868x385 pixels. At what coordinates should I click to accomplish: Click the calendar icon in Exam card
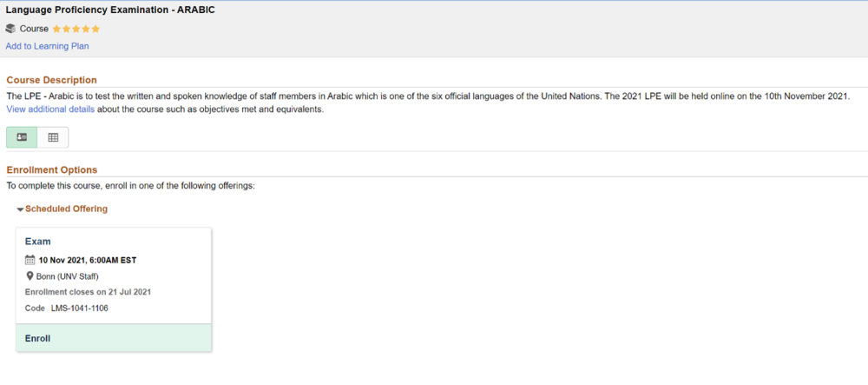[x=30, y=260]
